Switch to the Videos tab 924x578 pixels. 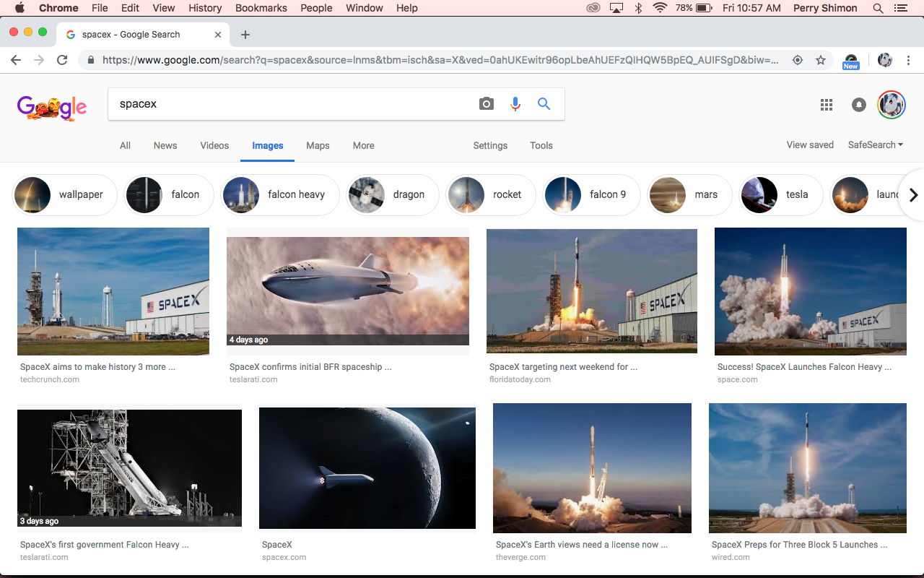[214, 145]
